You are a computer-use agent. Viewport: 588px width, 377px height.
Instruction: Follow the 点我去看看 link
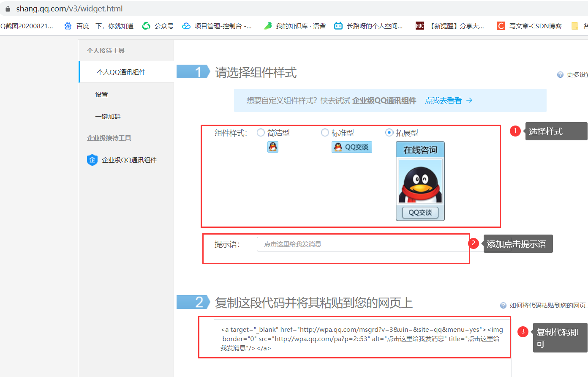coord(443,100)
